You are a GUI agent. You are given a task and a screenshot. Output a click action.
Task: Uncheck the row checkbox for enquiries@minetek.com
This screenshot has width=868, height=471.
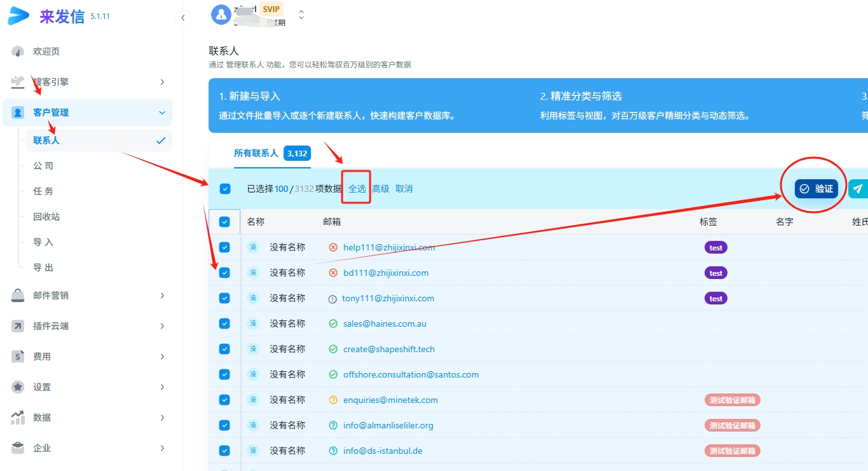pyautogui.click(x=224, y=400)
